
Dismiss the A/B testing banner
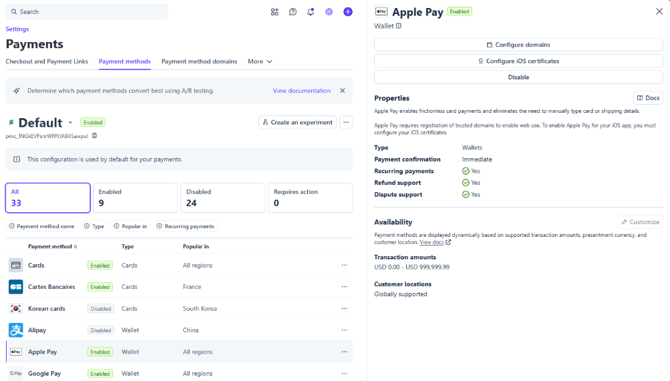coord(342,91)
